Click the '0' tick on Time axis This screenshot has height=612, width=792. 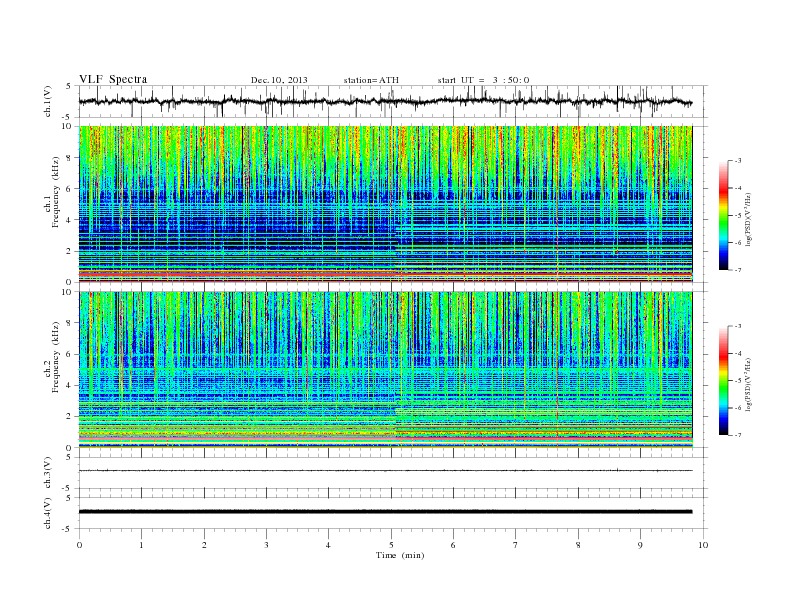click(x=79, y=545)
